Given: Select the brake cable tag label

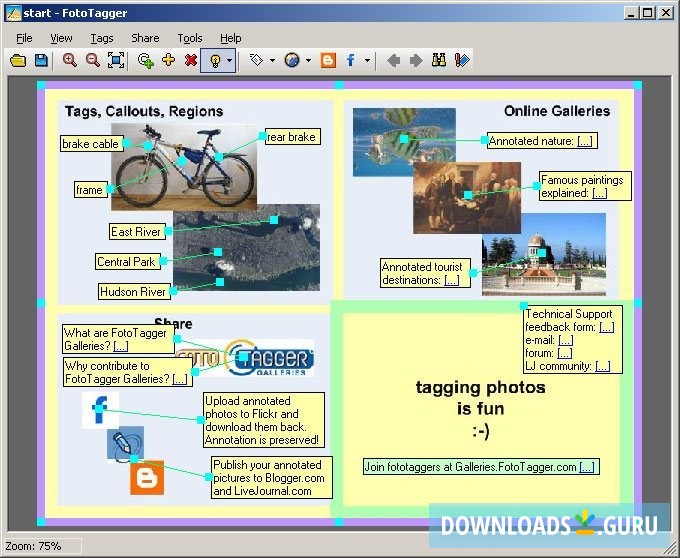Looking at the screenshot, I should tap(91, 144).
